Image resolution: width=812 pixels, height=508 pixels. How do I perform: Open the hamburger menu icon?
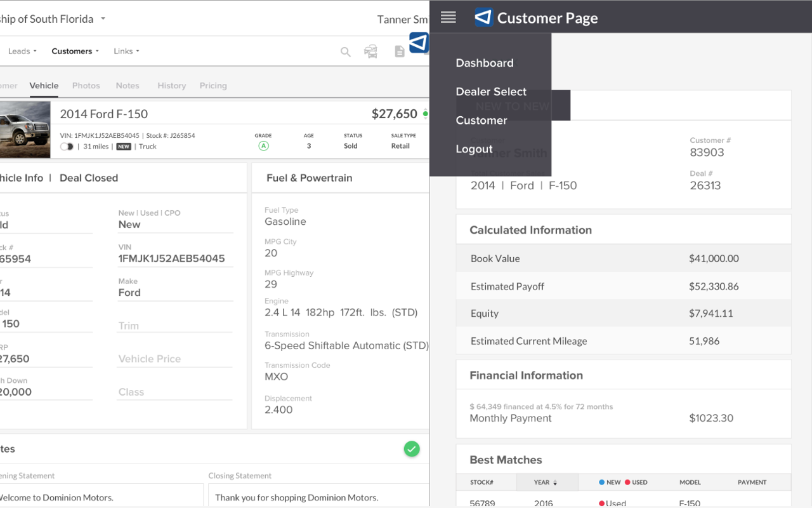pos(448,17)
